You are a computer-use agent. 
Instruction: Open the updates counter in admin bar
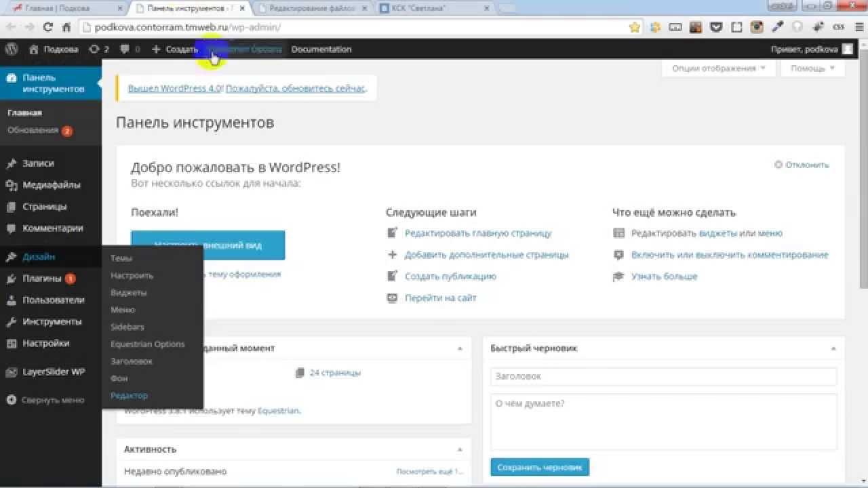click(99, 49)
